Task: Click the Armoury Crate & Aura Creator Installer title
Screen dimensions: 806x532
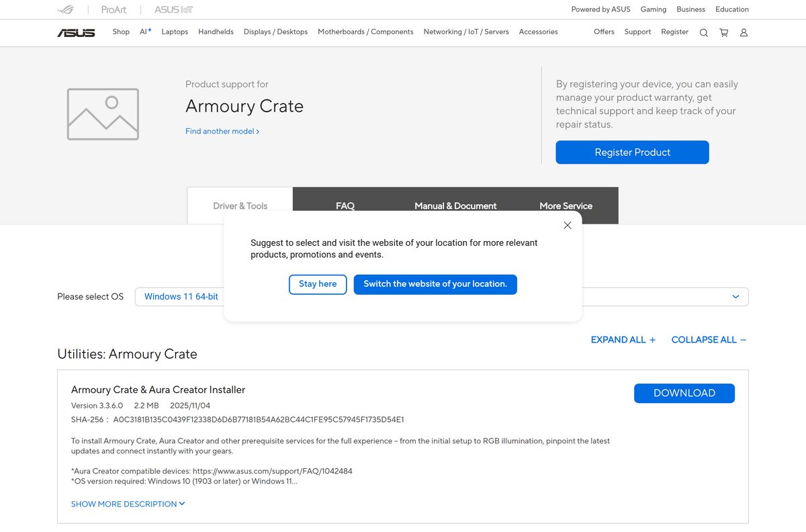Action: (158, 390)
